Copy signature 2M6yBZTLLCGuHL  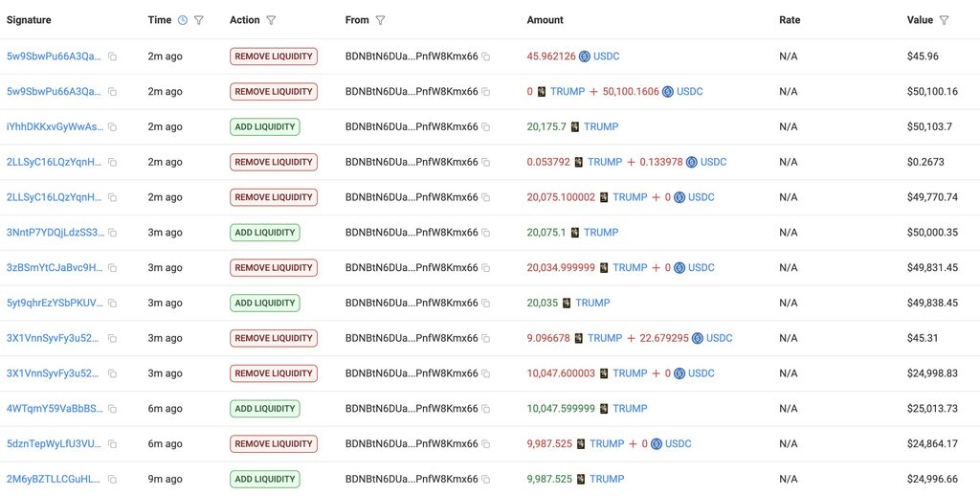point(113,480)
